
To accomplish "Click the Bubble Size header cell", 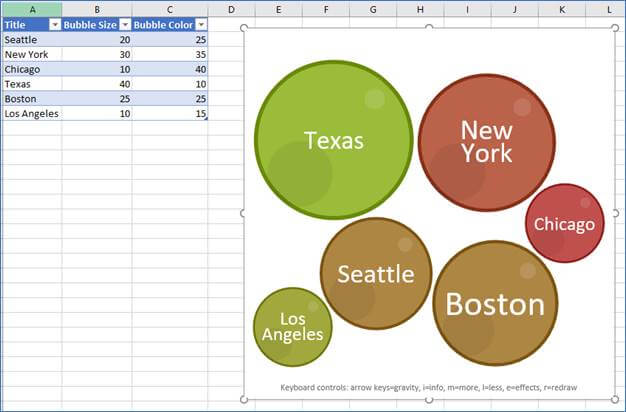I will tap(97, 25).
